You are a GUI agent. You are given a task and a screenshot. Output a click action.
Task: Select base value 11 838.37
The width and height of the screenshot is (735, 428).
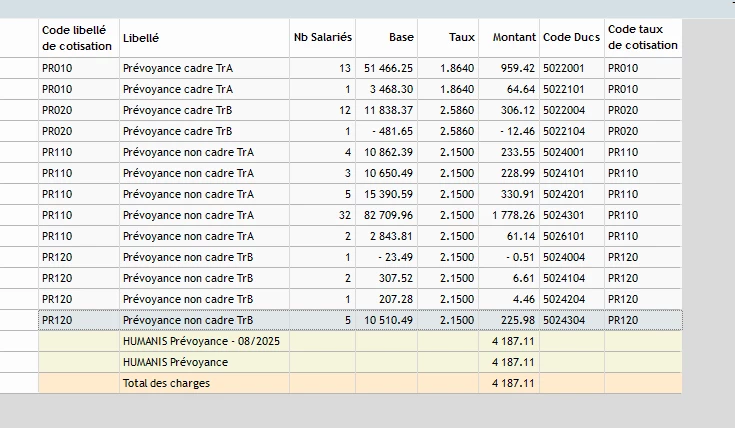pos(388,111)
